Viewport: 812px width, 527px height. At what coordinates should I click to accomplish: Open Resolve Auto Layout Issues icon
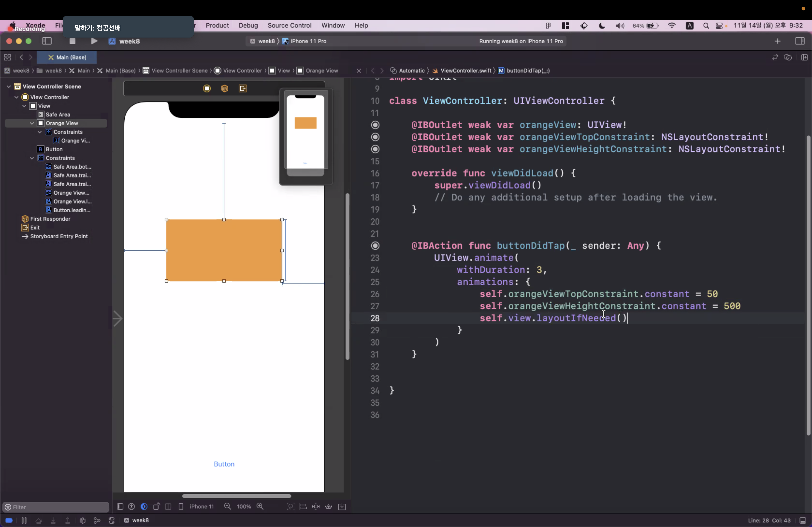point(329,507)
